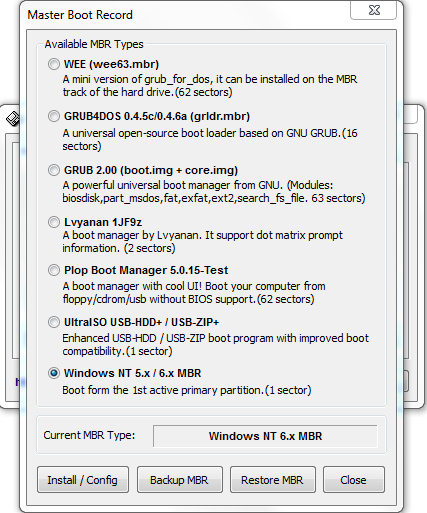Viewport: 427px width, 513px height.
Task: Click the Restore MBR button
Action: pyautogui.click(x=273, y=480)
